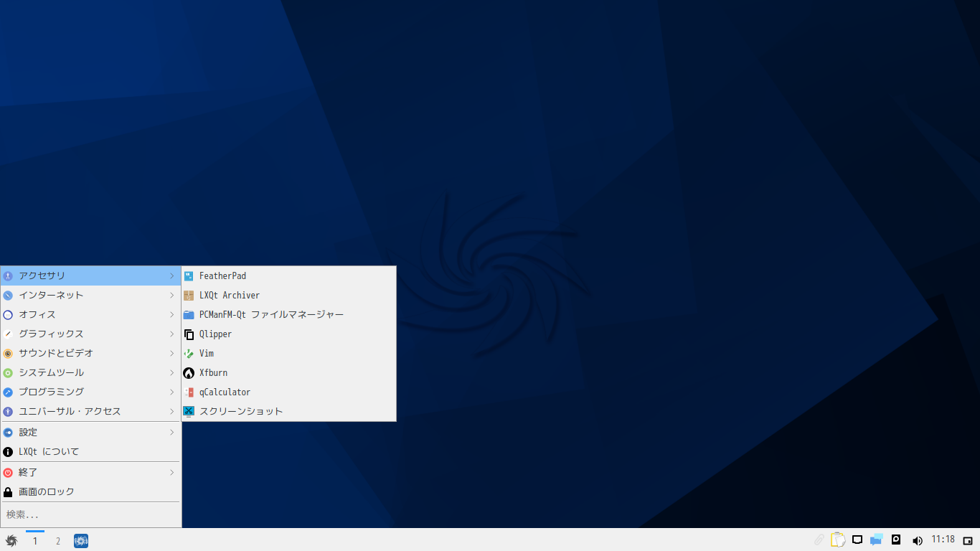
Task: Click the paperclip tray icon
Action: pos(819,540)
